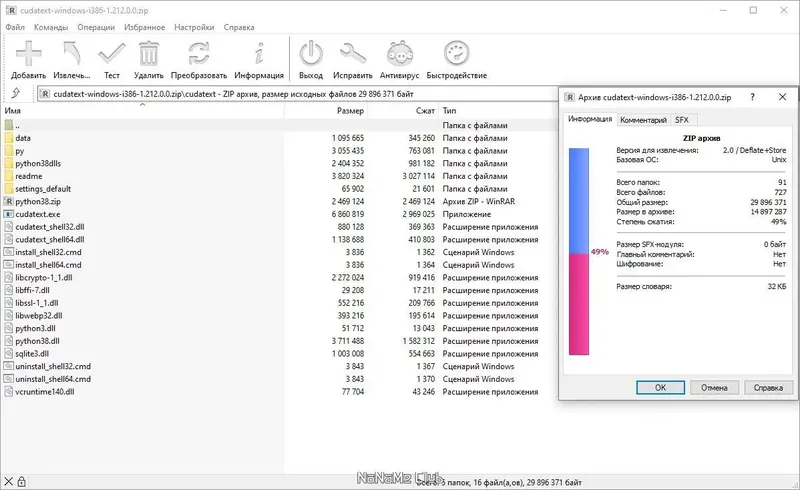
Task: Click the Справка button in dialog
Action: tap(768, 387)
